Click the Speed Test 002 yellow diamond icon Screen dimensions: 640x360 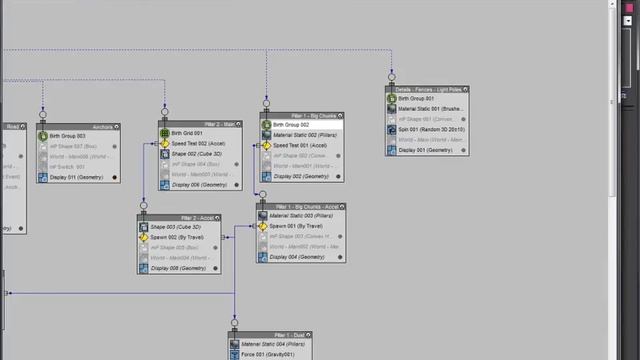(164, 144)
